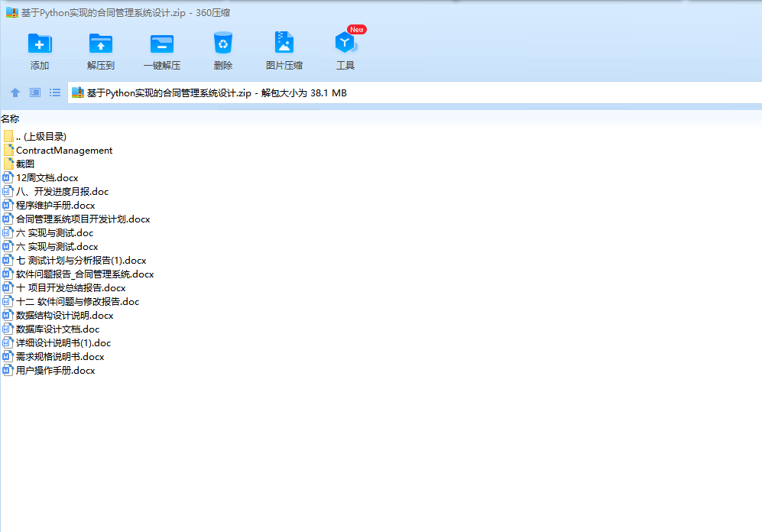Click the 一键解压 one-click extract icon
Viewport: 762px width, 532px height.
pyautogui.click(x=162, y=44)
